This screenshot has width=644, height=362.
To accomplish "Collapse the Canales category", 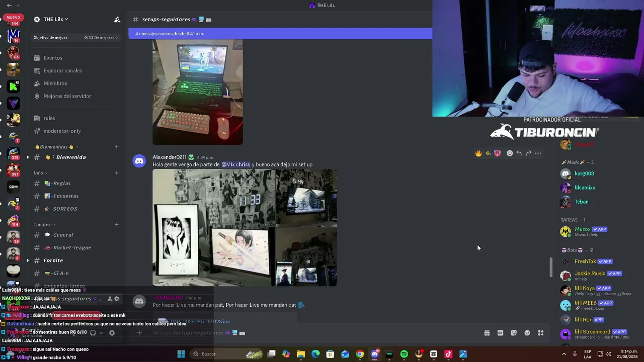I will pos(44,225).
